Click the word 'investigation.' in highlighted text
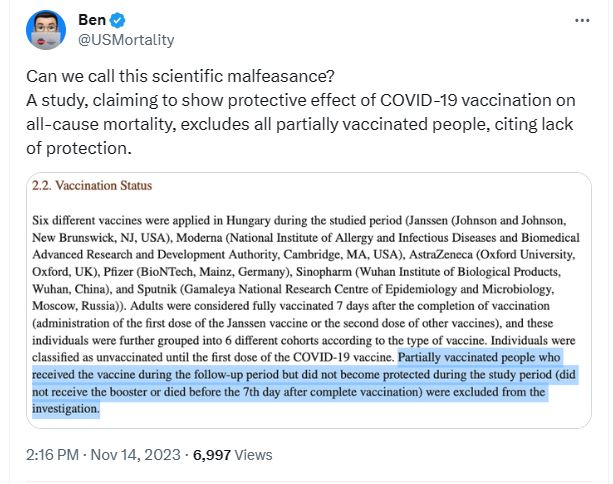 coord(66,409)
